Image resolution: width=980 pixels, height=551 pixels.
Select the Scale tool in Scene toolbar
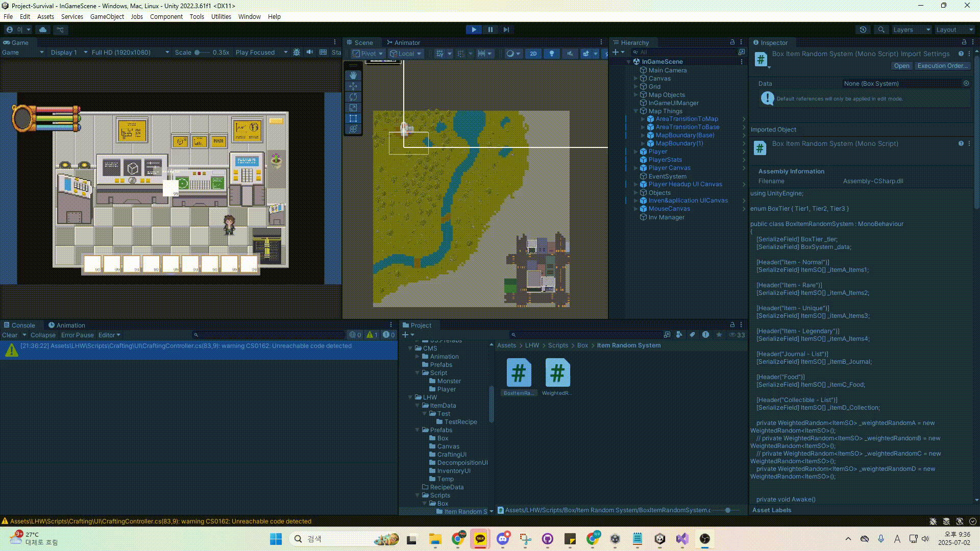[353, 107]
